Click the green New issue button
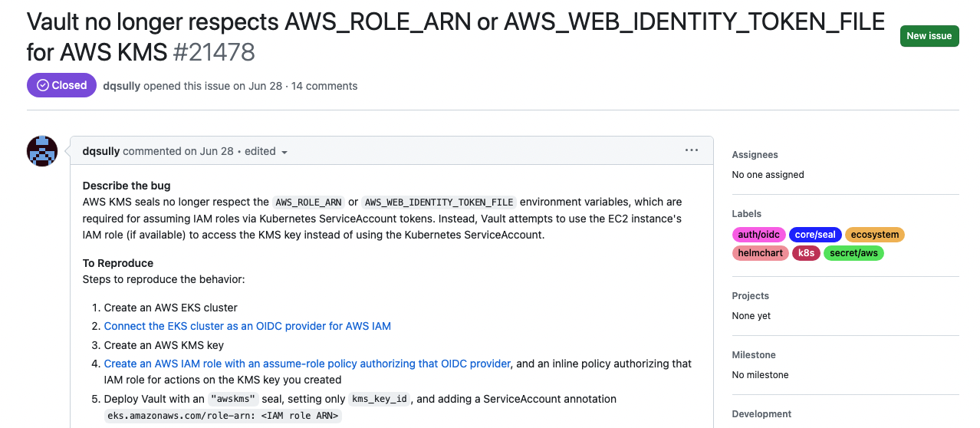This screenshot has width=980, height=428. 929,36
